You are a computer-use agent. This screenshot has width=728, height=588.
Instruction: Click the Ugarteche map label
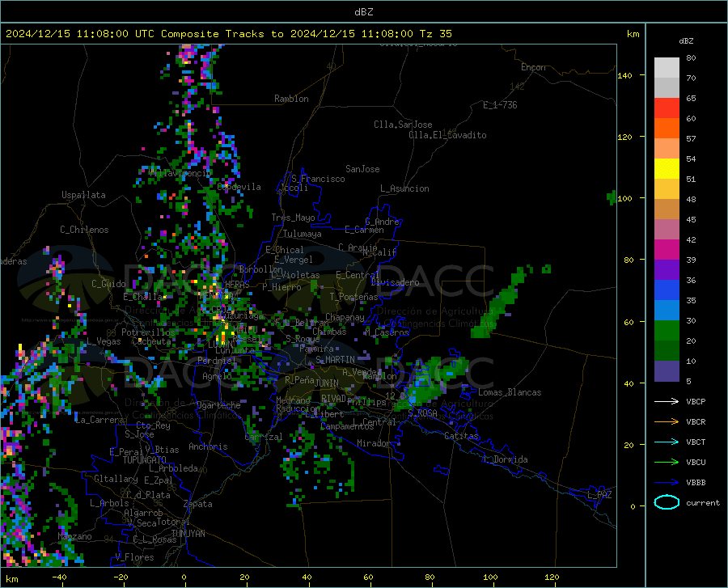point(218,405)
